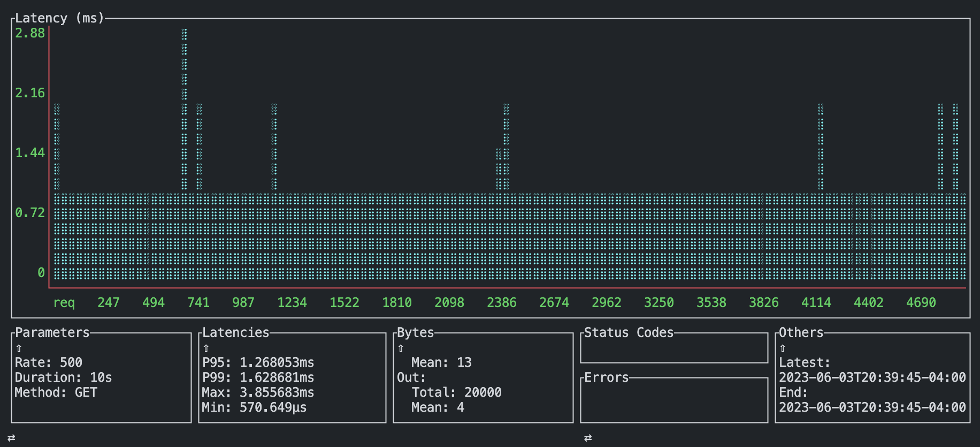Select the "End:" label
The image size is (980, 447).
point(794,392)
